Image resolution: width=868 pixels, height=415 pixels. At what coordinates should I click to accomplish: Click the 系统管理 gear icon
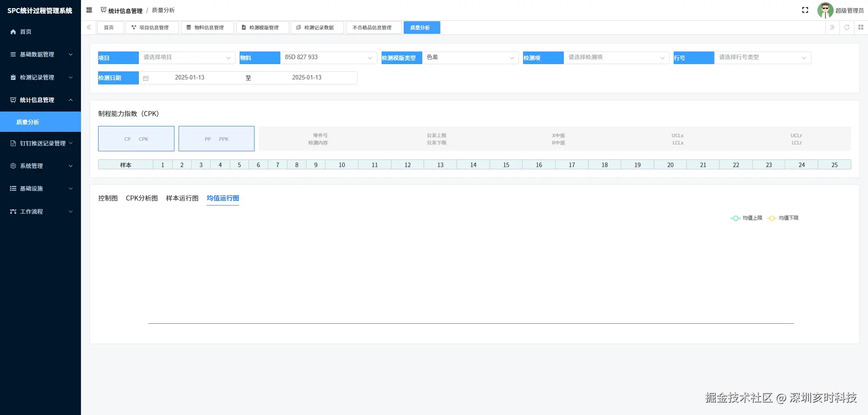[x=13, y=166]
